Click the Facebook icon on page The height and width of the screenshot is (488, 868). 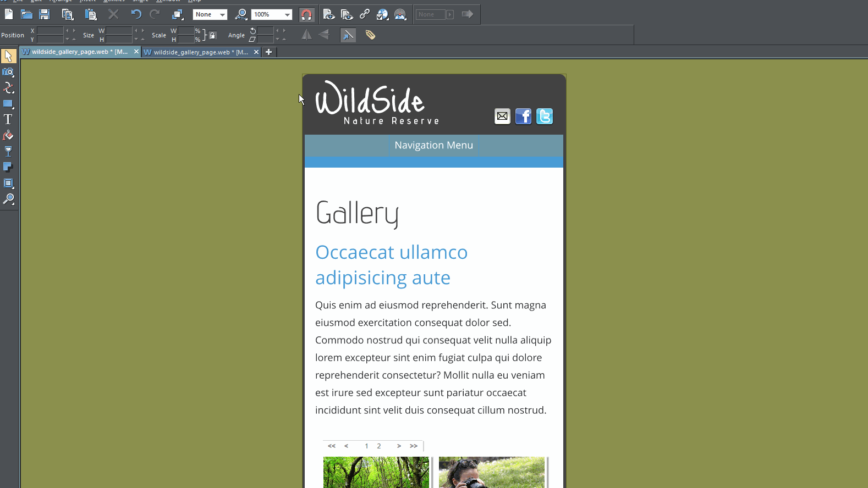(x=523, y=117)
